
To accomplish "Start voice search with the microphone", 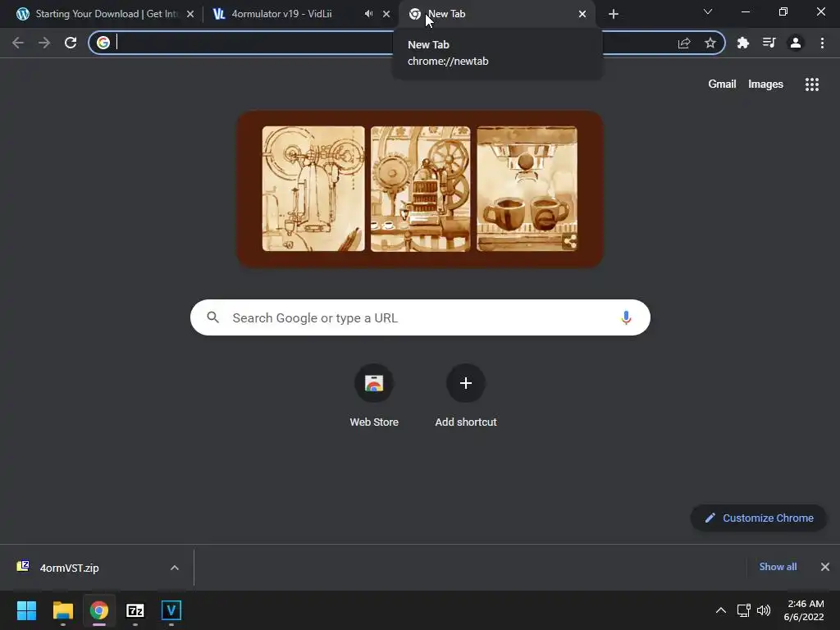I will point(626,317).
